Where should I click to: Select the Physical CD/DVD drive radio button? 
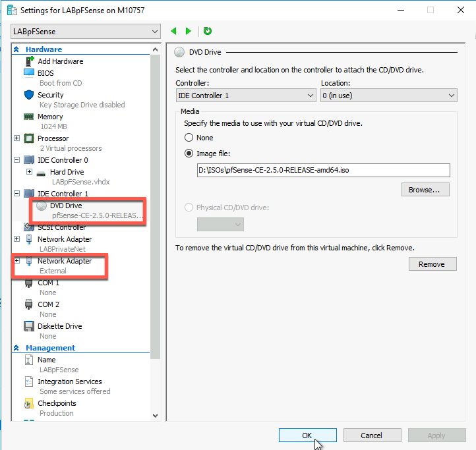point(189,208)
